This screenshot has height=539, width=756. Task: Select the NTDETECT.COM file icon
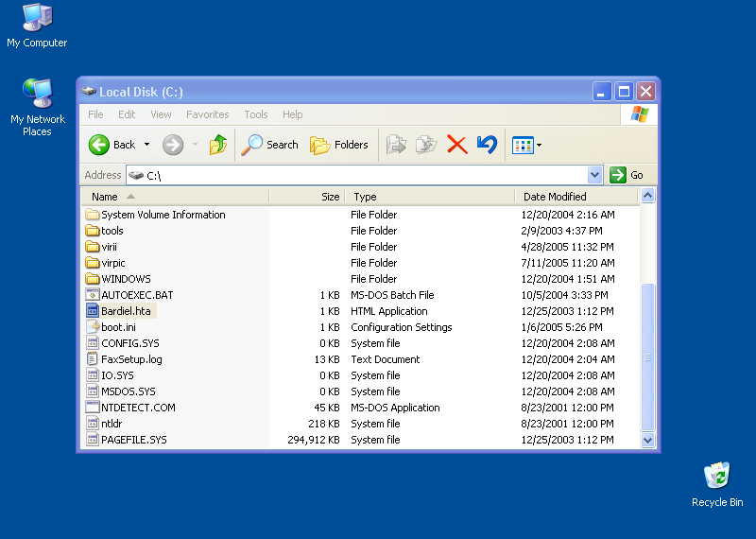click(92, 408)
